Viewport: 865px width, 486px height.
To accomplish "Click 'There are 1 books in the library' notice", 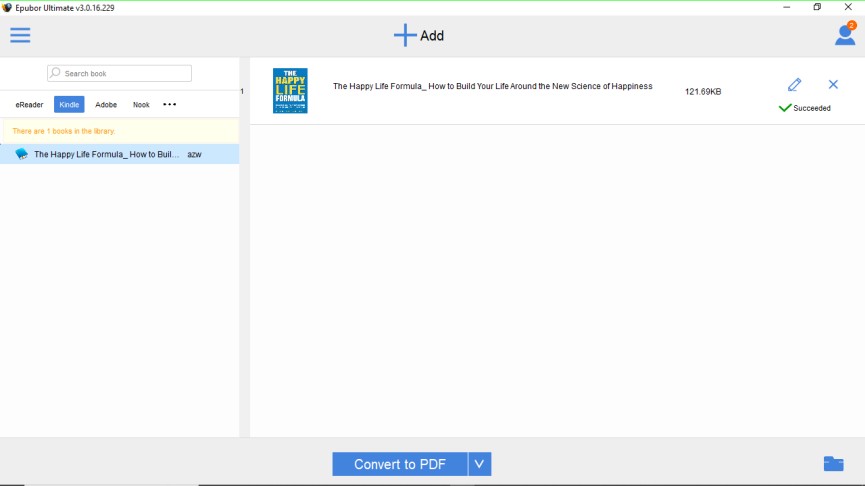I will [64, 131].
